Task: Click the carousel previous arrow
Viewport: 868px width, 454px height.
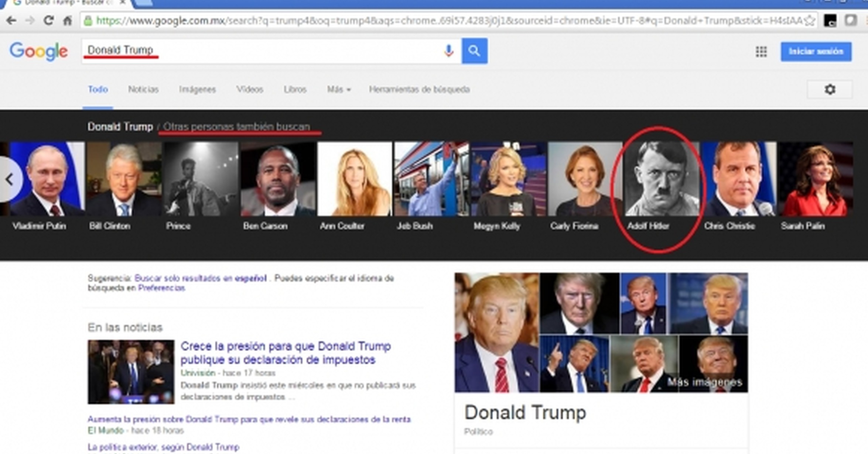Action: coord(10,179)
